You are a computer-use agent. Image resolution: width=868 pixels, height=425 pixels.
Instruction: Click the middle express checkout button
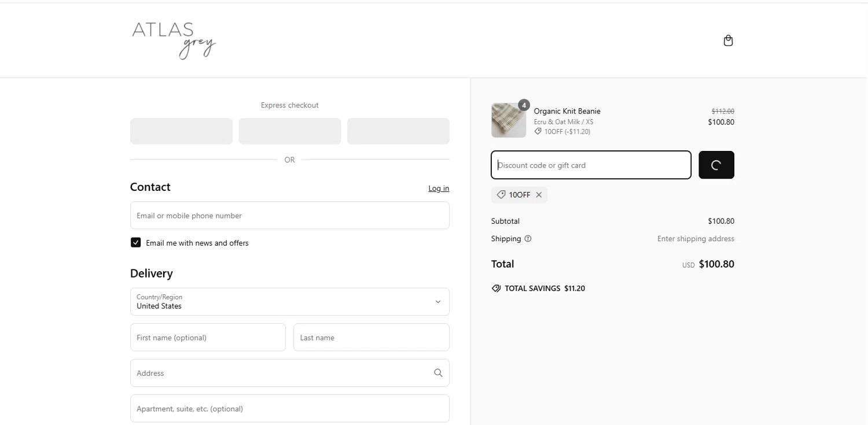tap(290, 131)
